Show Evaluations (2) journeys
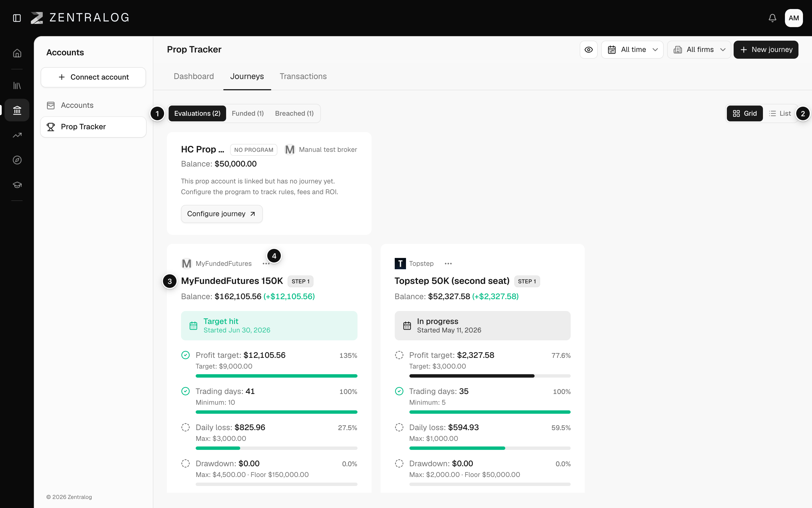812x508 pixels. pos(197,113)
